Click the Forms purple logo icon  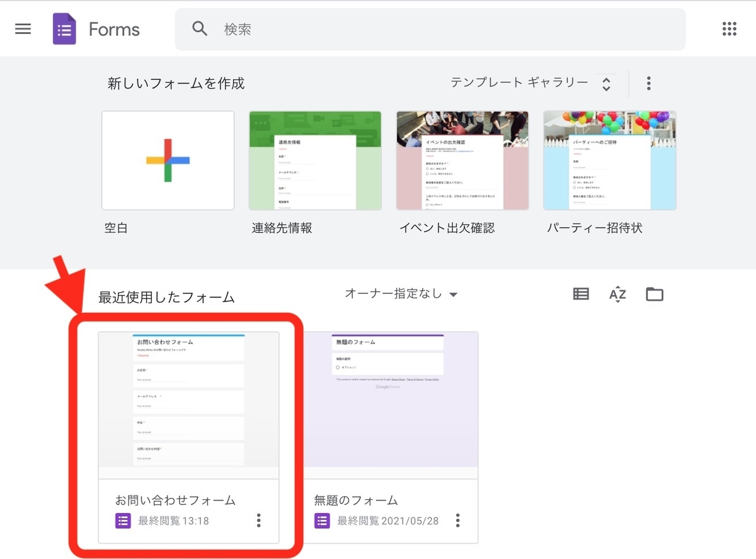(64, 28)
